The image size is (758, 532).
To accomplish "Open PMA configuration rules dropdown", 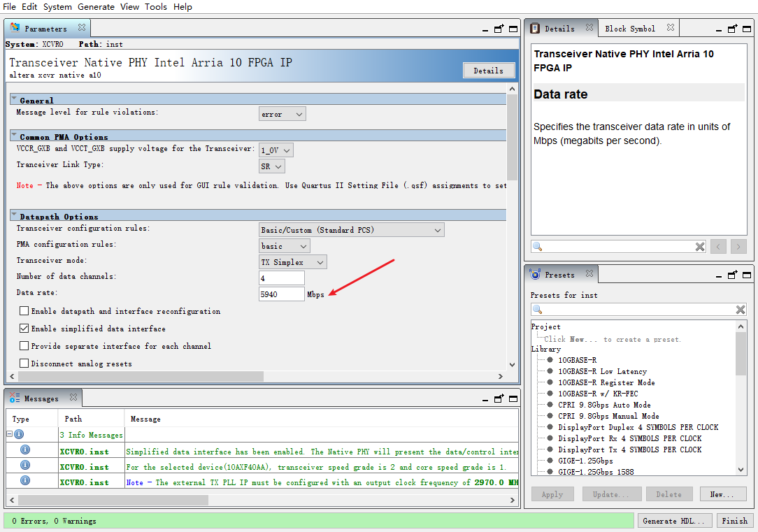I will click(284, 246).
